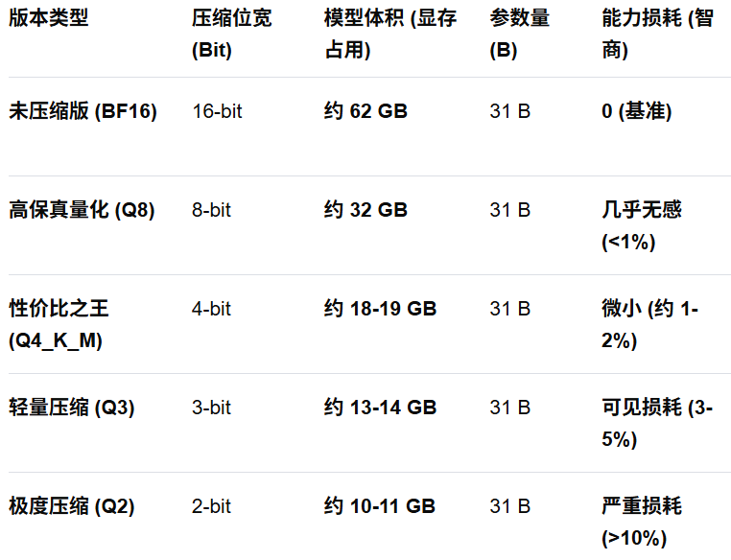731x560 pixels.
Task: Click the 16-bit cell
Action: [x=217, y=111]
